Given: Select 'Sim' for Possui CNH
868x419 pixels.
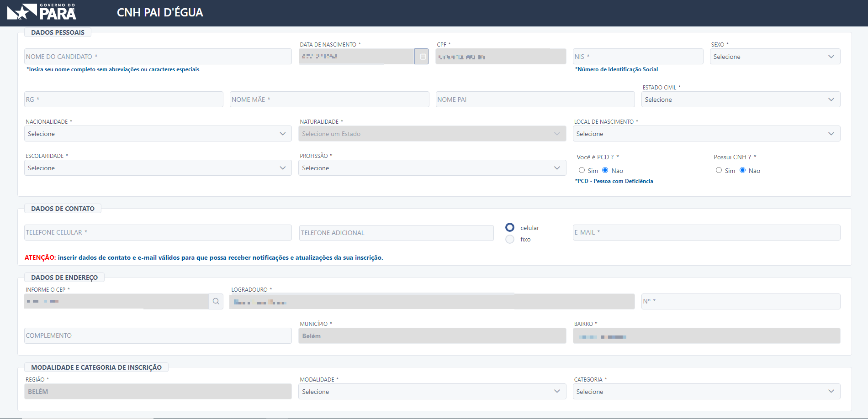Looking at the screenshot, I should 719,170.
